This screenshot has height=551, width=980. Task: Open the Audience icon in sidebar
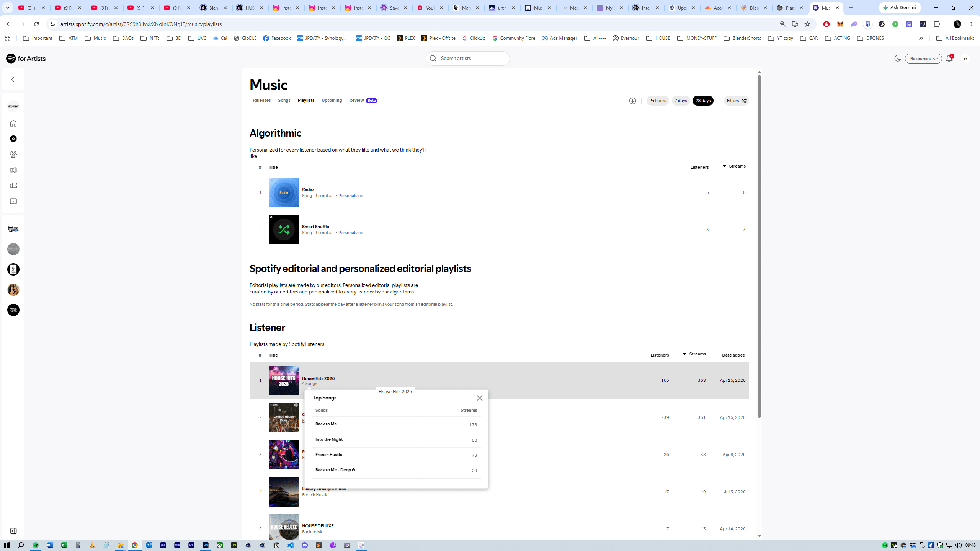tap(13, 154)
